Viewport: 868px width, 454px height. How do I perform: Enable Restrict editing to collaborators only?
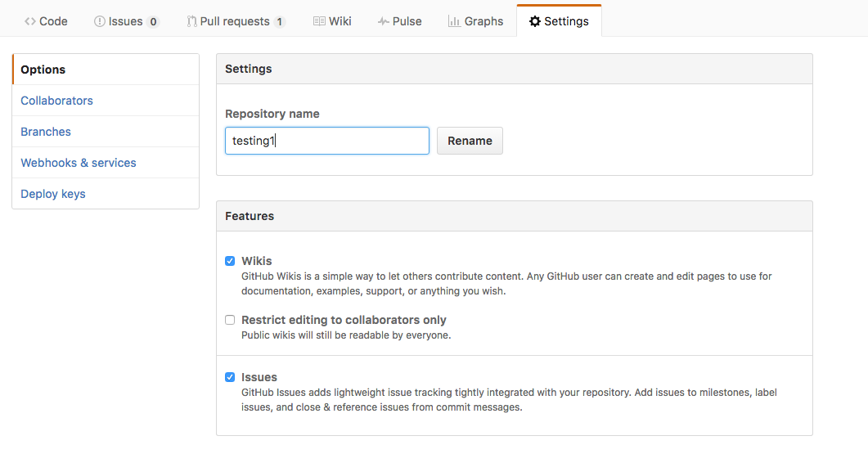(230, 320)
